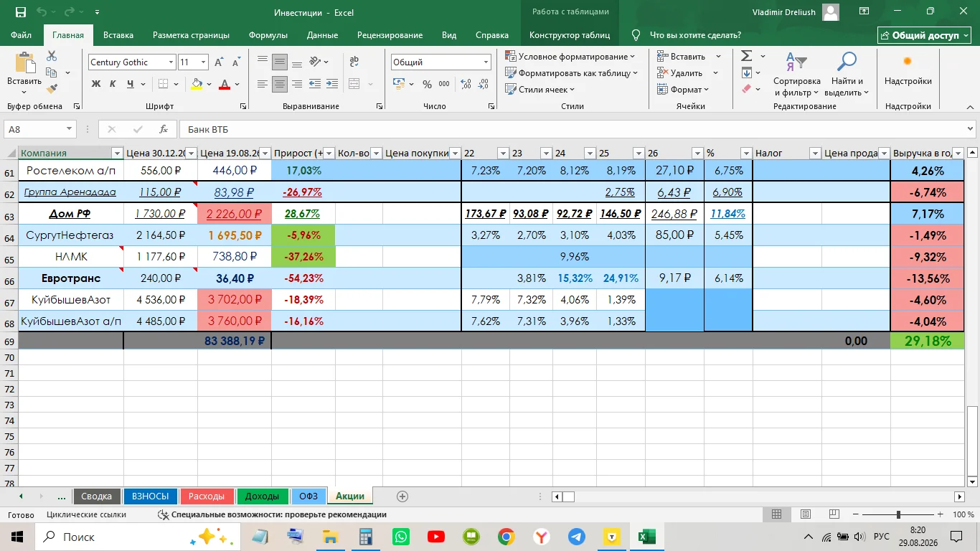980x551 pixels.
Task: Click the zoom slider handle
Action: tap(898, 514)
